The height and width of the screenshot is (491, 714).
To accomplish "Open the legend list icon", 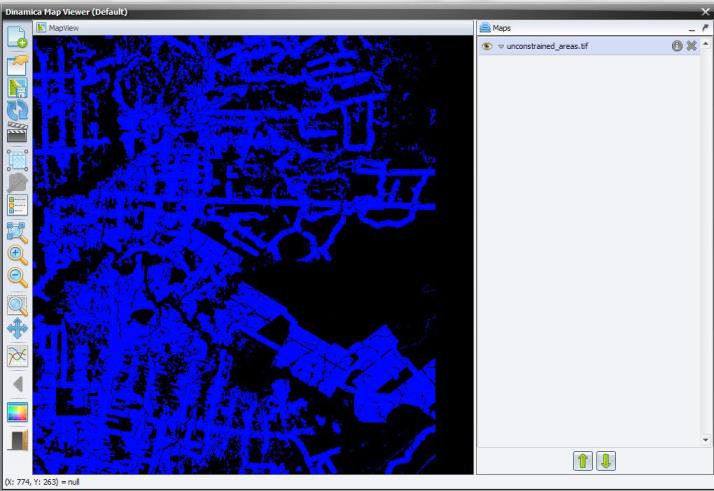I will (18, 205).
